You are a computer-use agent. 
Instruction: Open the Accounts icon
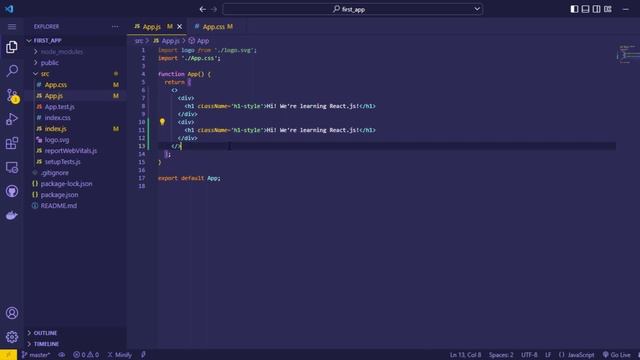pos(12,313)
